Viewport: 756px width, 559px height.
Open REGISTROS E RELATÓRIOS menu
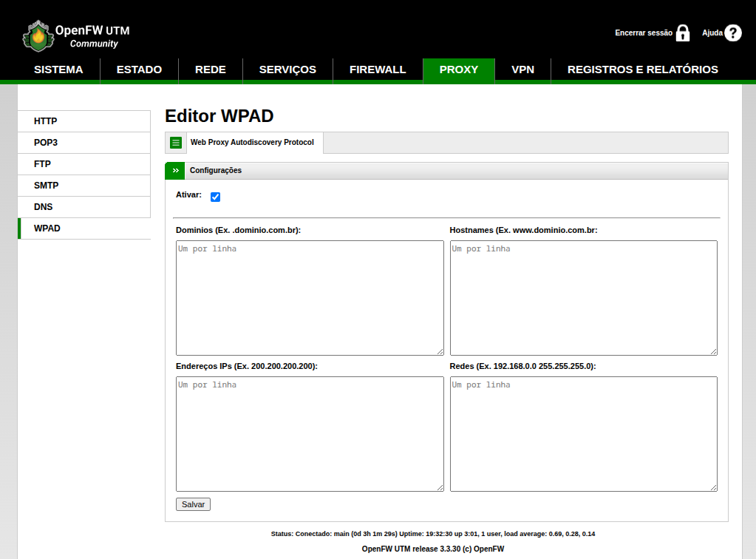[x=642, y=70]
